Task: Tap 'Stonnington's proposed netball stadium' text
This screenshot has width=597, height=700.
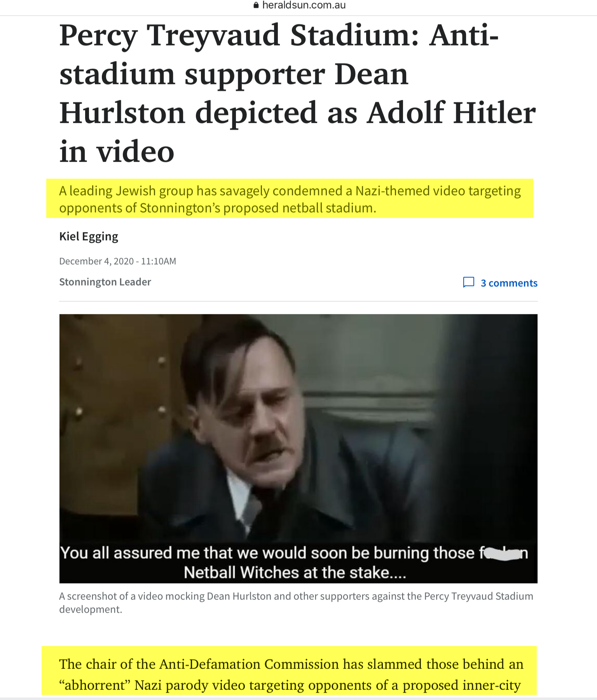Action: (258, 208)
